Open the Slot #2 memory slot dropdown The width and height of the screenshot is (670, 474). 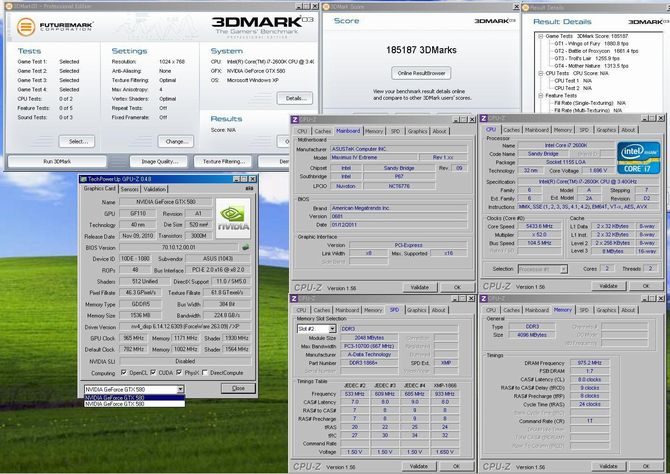[x=332, y=329]
